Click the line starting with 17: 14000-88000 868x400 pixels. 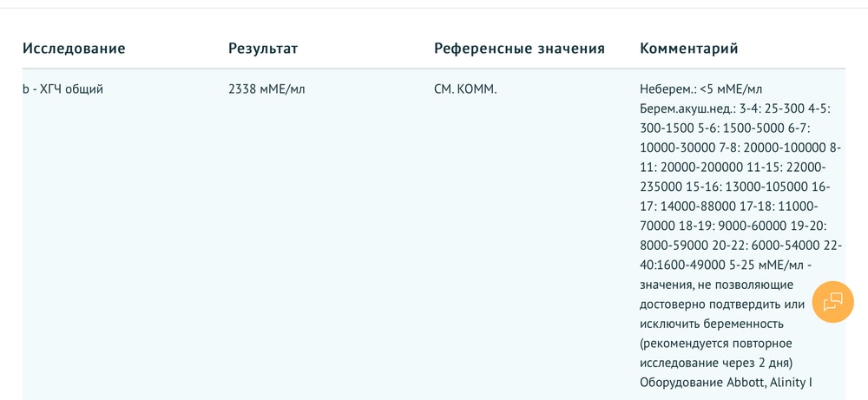coord(728,207)
